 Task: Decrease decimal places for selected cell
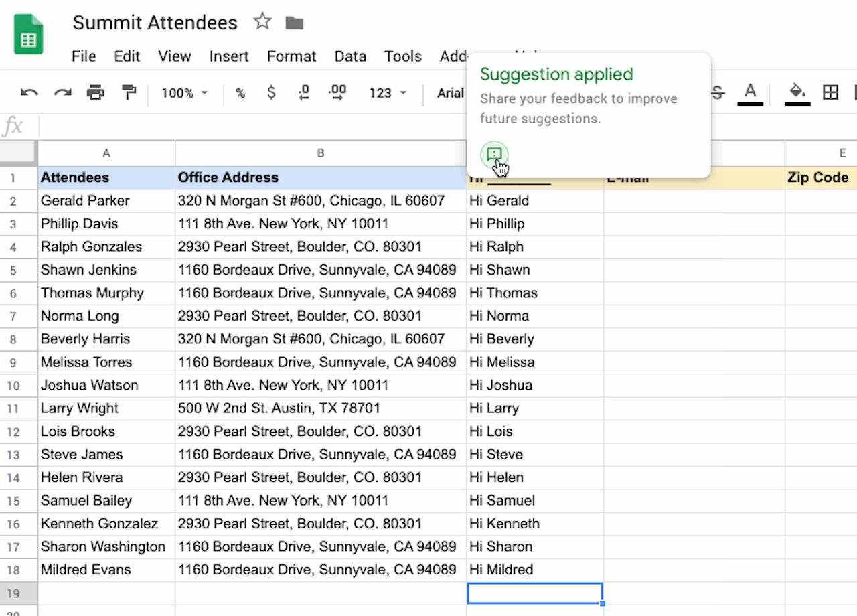click(303, 93)
